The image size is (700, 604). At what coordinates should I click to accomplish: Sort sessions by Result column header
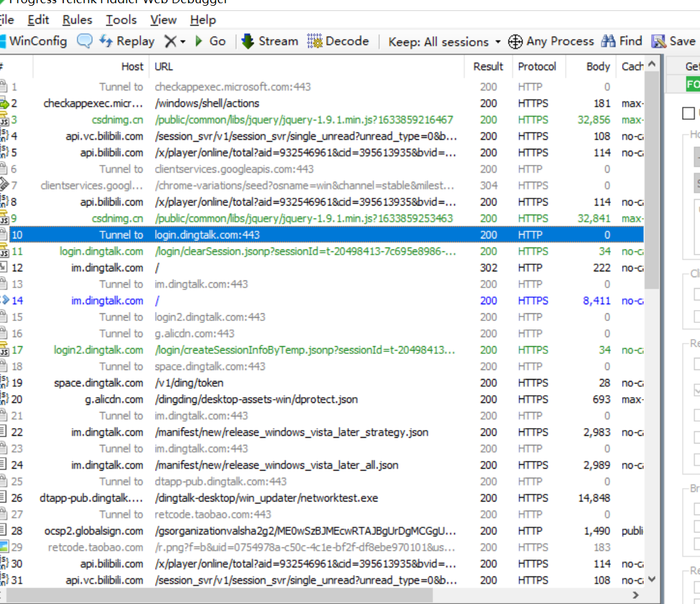pos(488,66)
